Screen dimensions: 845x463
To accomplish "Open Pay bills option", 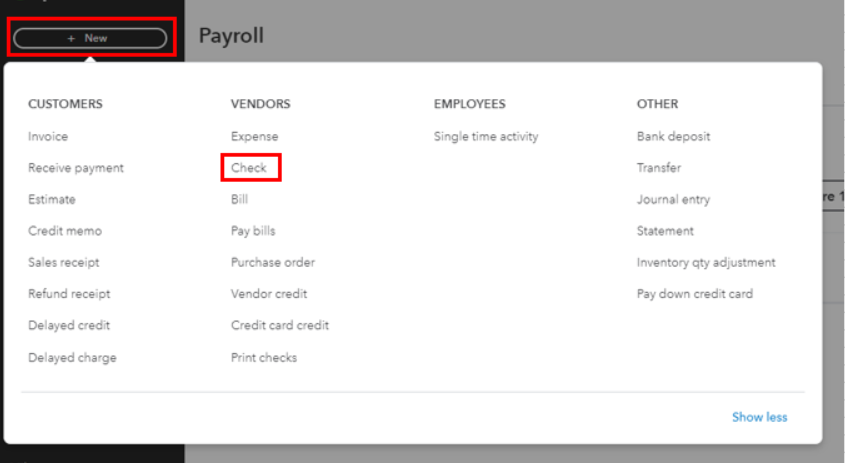I will [x=253, y=231].
